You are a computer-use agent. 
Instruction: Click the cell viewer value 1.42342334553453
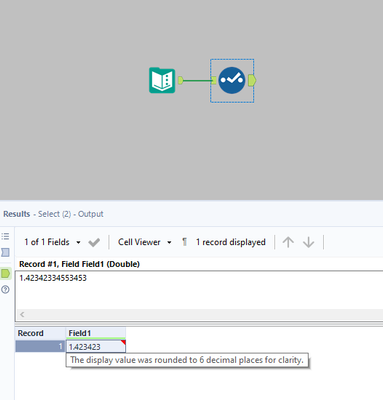(x=53, y=278)
